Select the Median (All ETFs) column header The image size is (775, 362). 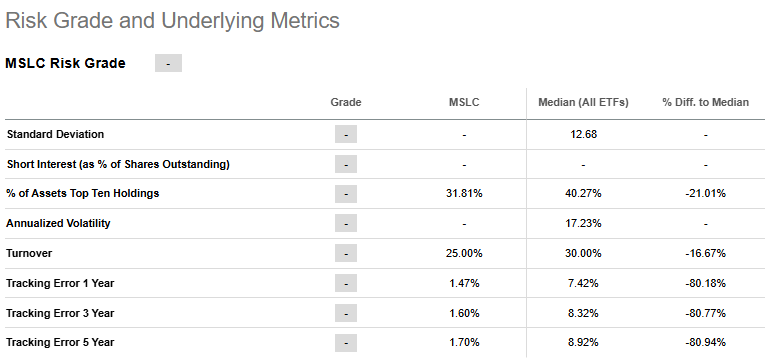(x=583, y=102)
